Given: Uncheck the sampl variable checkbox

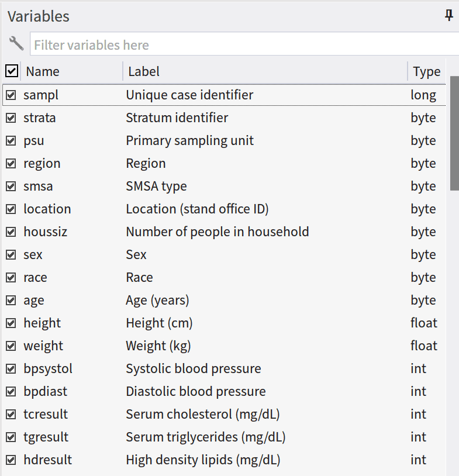Looking at the screenshot, I should (x=11, y=95).
